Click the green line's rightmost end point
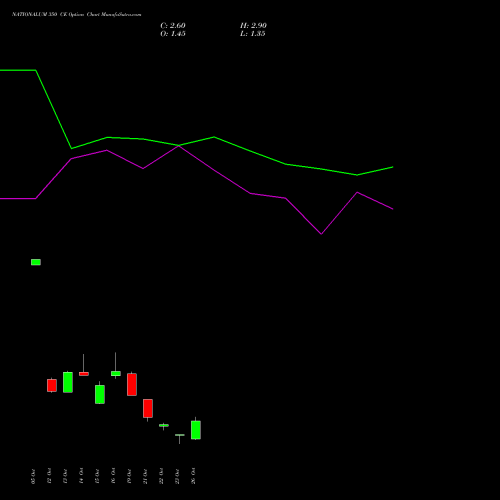Viewport: 500px width, 500px height. pyautogui.click(x=392, y=167)
